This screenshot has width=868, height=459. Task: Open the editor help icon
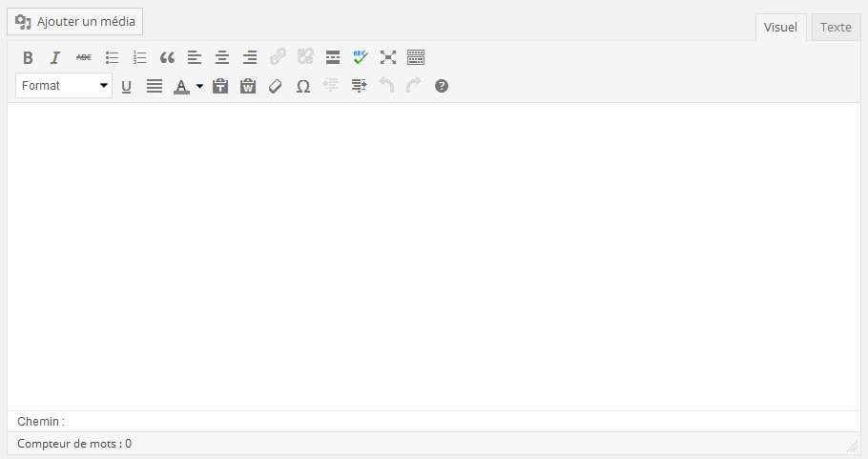pyautogui.click(x=442, y=86)
